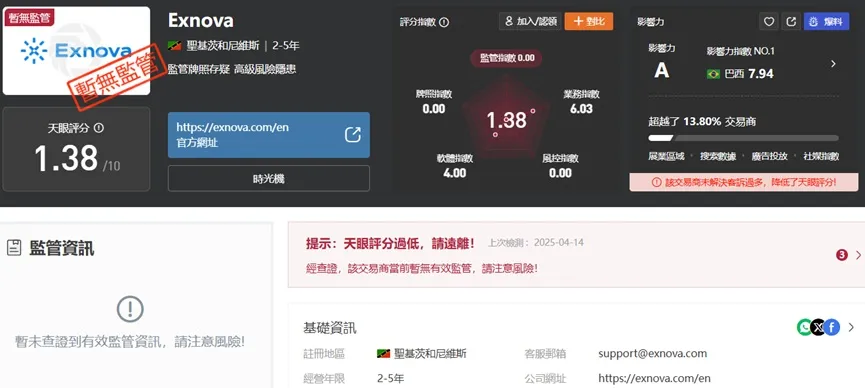Click the blue 爆料 button
Viewport: 865px width, 388px height.
click(x=826, y=22)
